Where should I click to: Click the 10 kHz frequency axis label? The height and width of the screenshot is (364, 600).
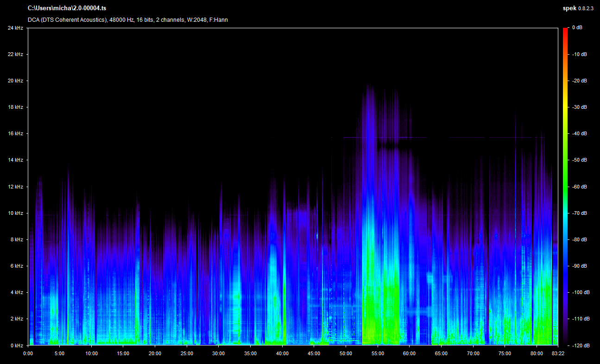[x=15, y=213]
